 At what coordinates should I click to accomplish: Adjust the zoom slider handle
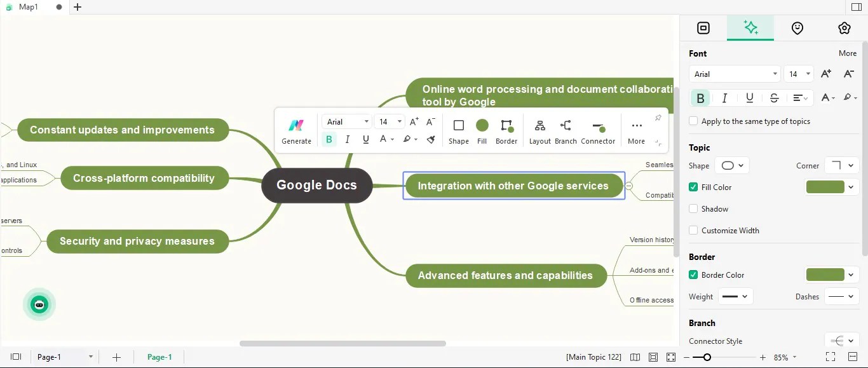[707, 357]
